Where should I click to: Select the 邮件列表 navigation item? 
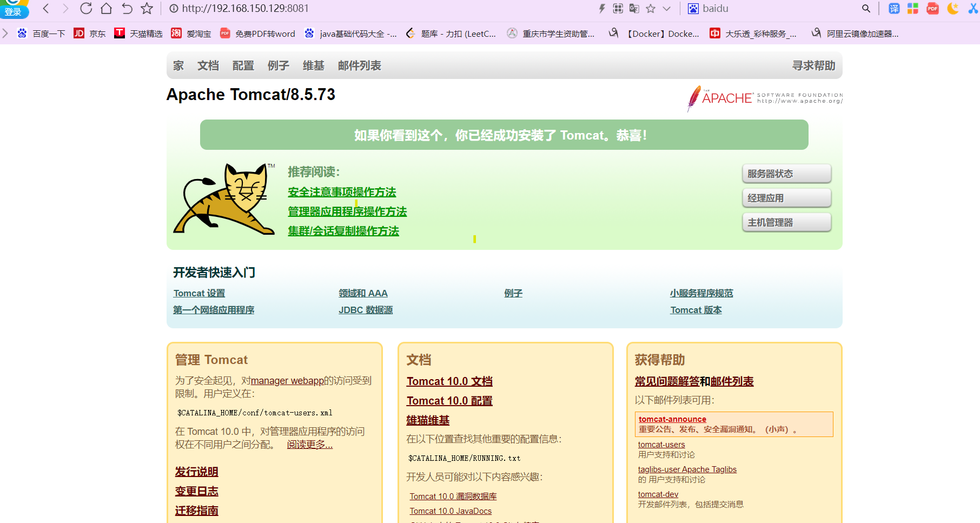[x=360, y=65]
